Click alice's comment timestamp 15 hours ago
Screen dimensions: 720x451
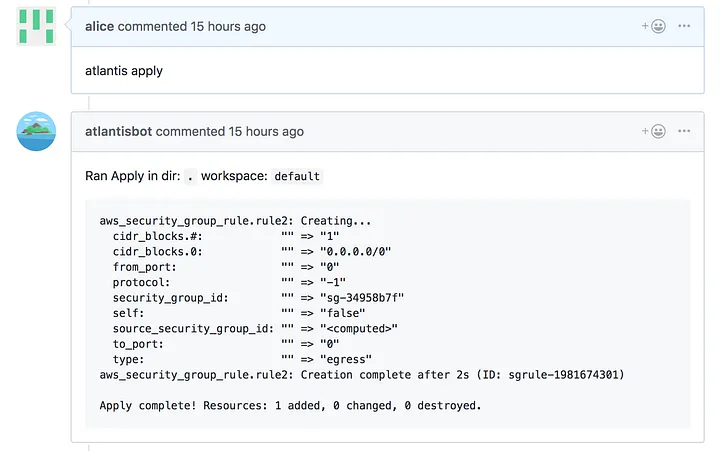[x=228, y=27]
